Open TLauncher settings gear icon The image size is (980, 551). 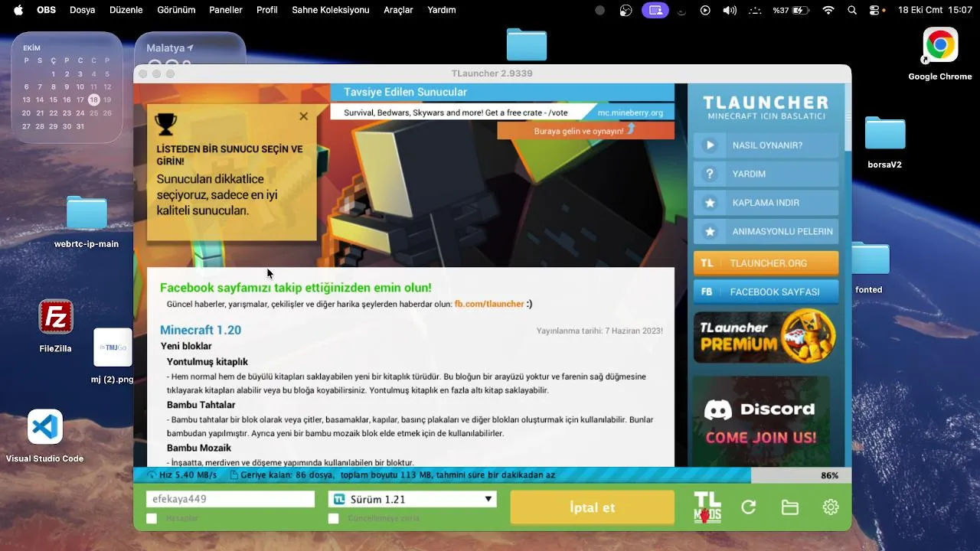click(831, 507)
